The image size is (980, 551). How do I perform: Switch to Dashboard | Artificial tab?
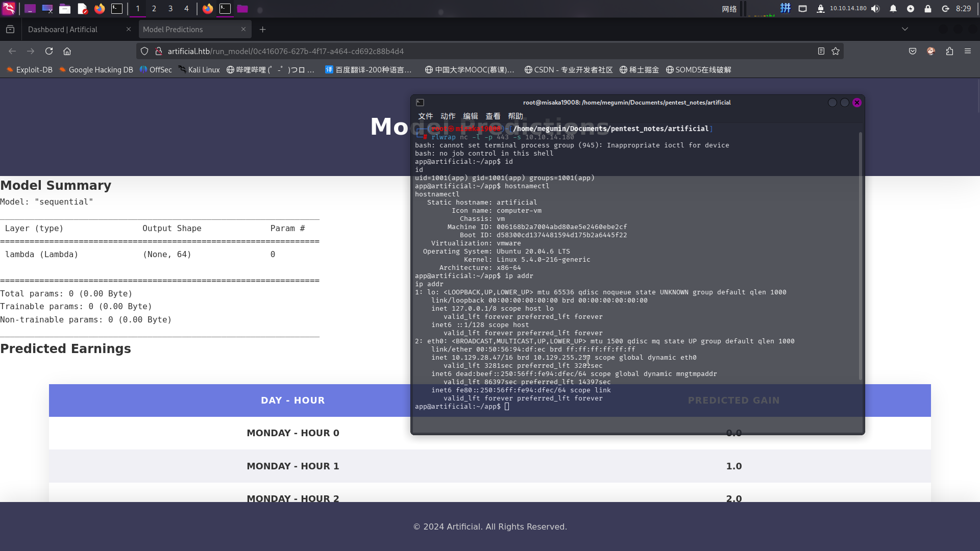(x=63, y=30)
